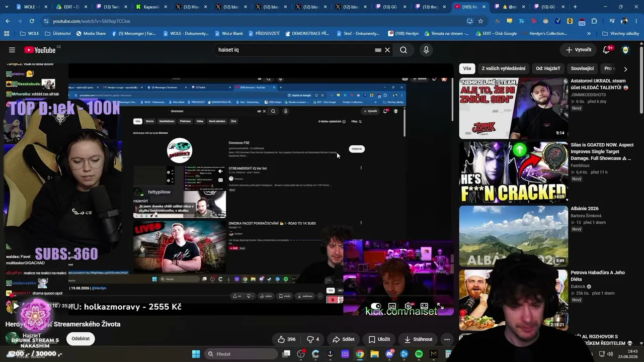Open the Windows Start menu
The height and width of the screenshot is (362, 644).
(x=196, y=354)
